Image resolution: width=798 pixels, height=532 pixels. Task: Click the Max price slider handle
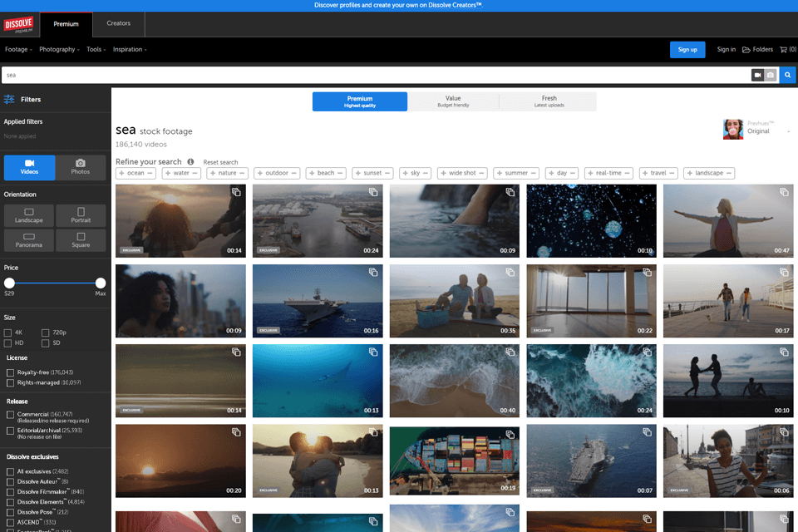point(101,283)
